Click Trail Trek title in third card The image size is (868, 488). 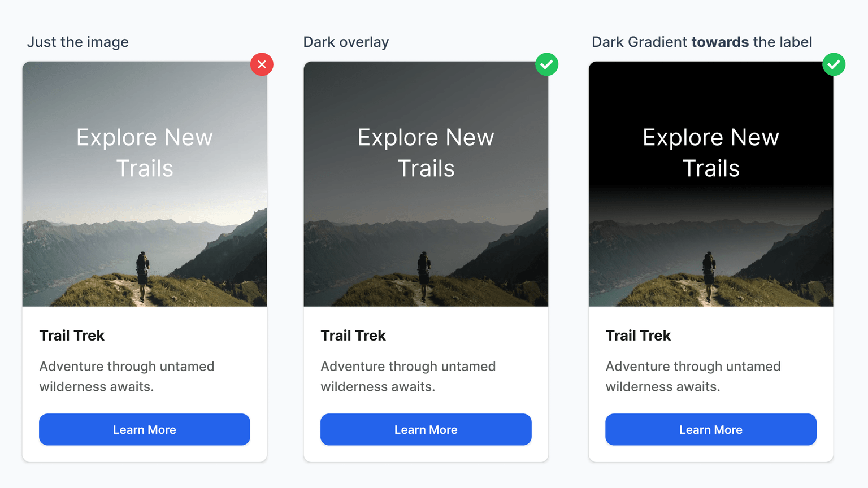point(638,335)
